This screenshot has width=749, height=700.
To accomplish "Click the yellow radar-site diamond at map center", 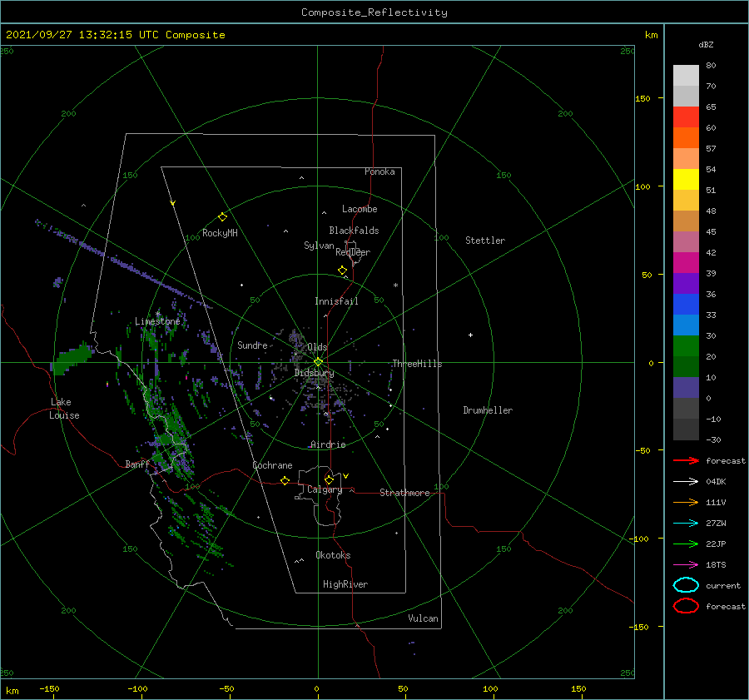I will point(318,362).
